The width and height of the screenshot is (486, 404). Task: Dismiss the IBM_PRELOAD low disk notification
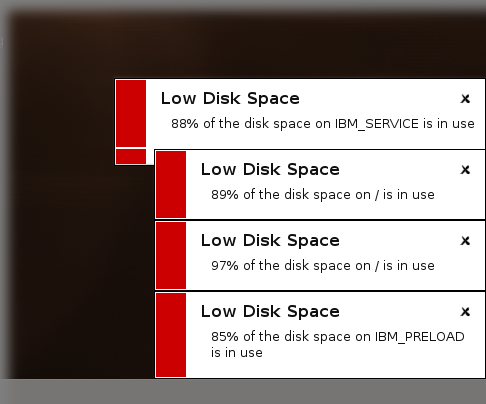(x=465, y=312)
